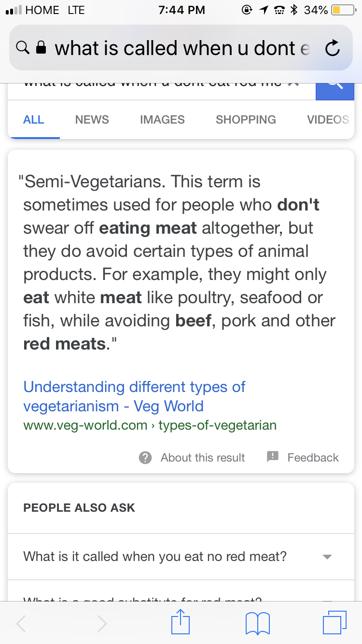Image resolution: width=362 pixels, height=644 pixels.
Task: Select the ALL results tab
Action: (x=34, y=120)
